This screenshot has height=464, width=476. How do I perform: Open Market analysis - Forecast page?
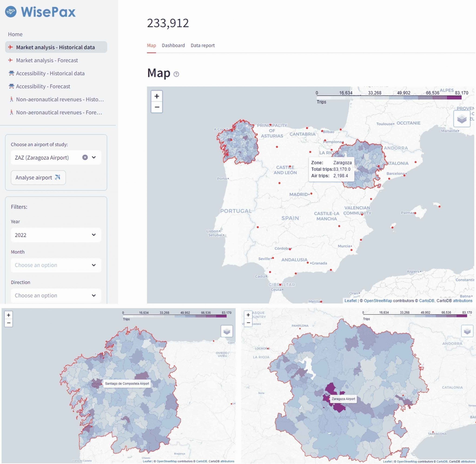[x=47, y=60]
